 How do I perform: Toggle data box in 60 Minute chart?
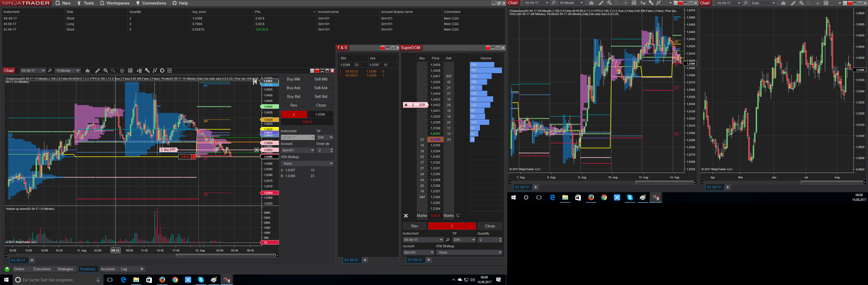tap(634, 3)
